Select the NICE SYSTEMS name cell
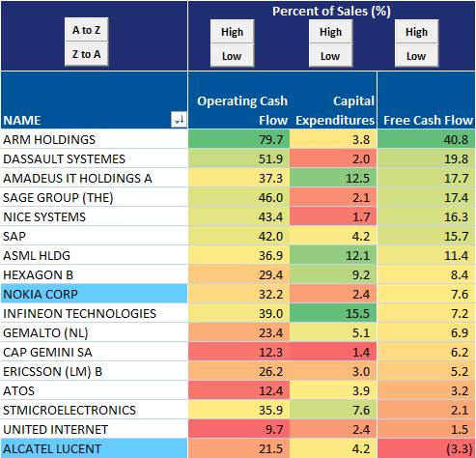The height and width of the screenshot is (458, 476). 94,216
